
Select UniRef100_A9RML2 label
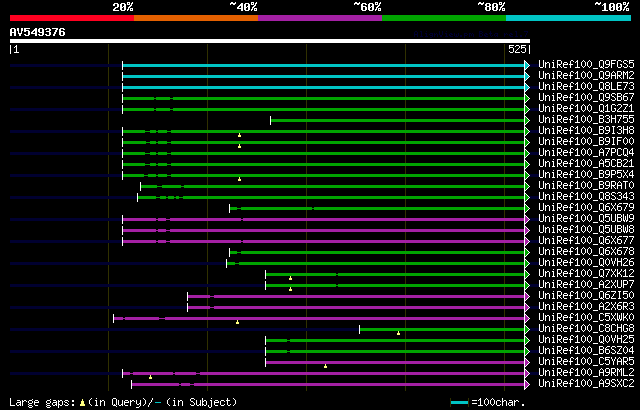[x=586, y=373]
